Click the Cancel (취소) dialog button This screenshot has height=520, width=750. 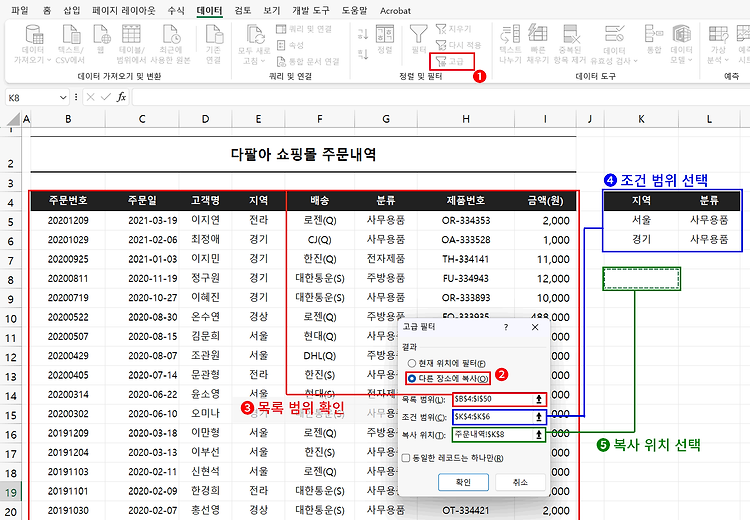[x=520, y=482]
